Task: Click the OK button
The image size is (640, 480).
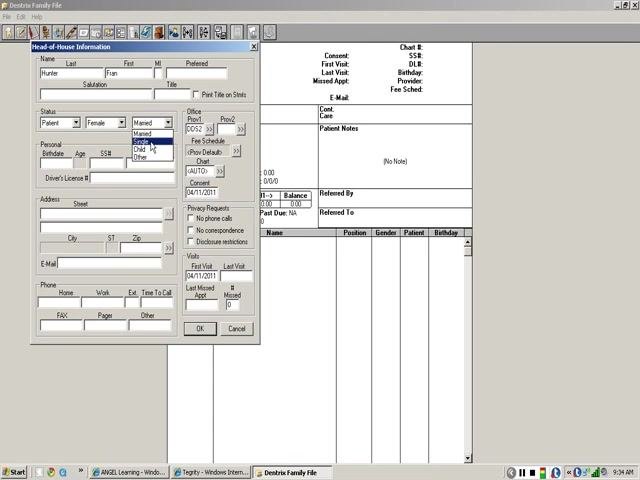Action: (200, 329)
